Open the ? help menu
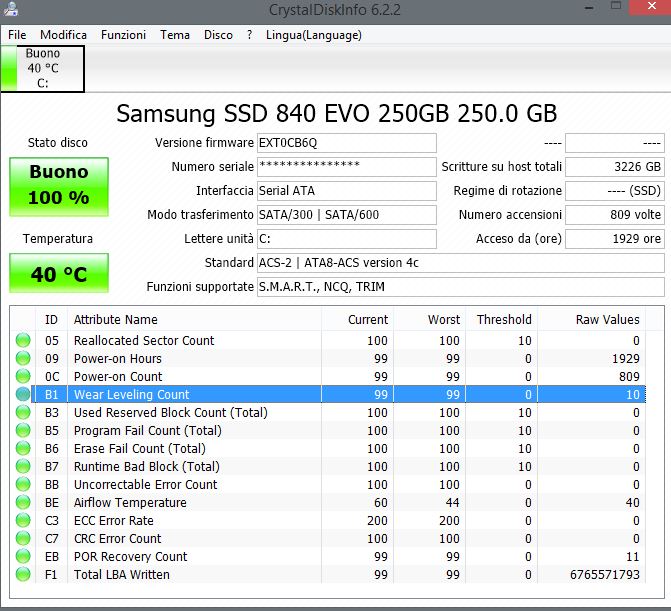 pos(249,35)
